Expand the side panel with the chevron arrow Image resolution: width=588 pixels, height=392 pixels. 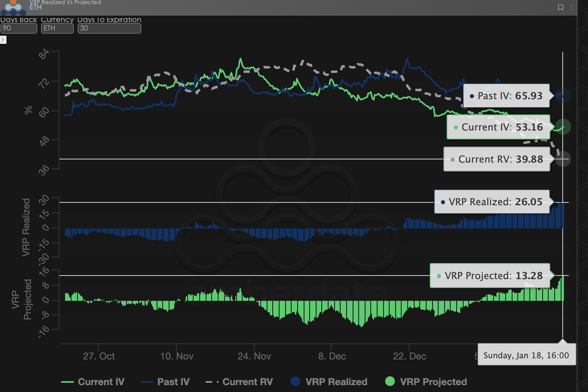[3, 40]
